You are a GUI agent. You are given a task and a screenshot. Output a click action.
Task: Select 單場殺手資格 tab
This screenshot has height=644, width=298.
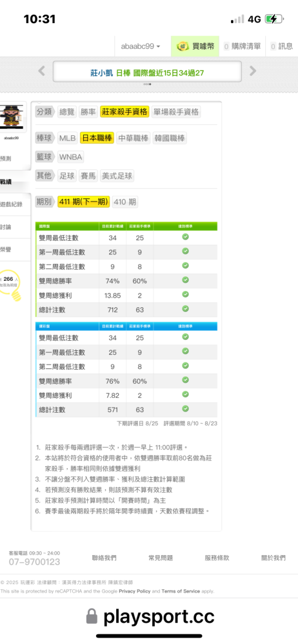[176, 111]
